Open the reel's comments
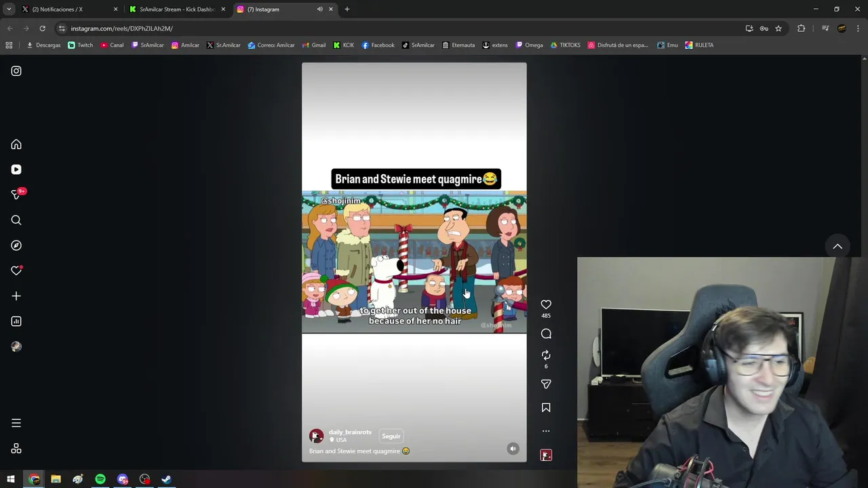 pos(546,333)
